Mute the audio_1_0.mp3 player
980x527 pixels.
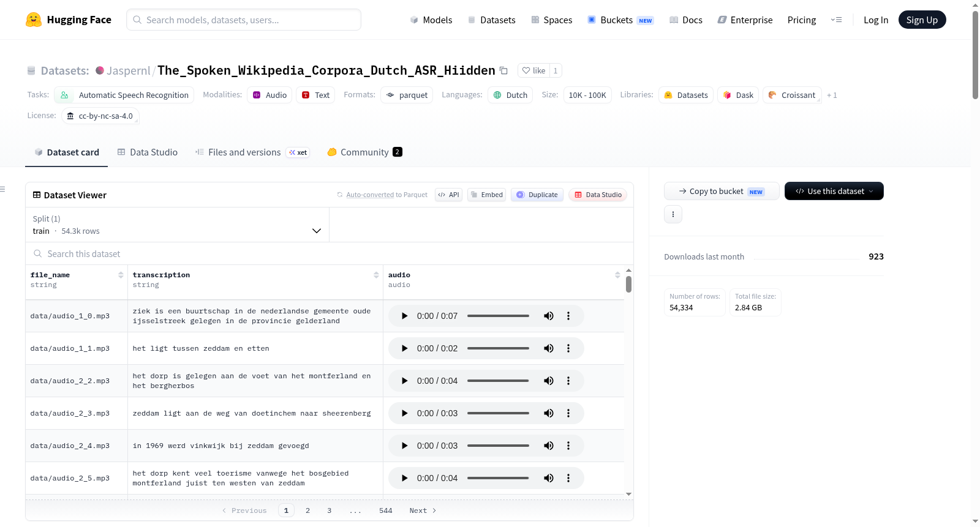pyautogui.click(x=549, y=316)
